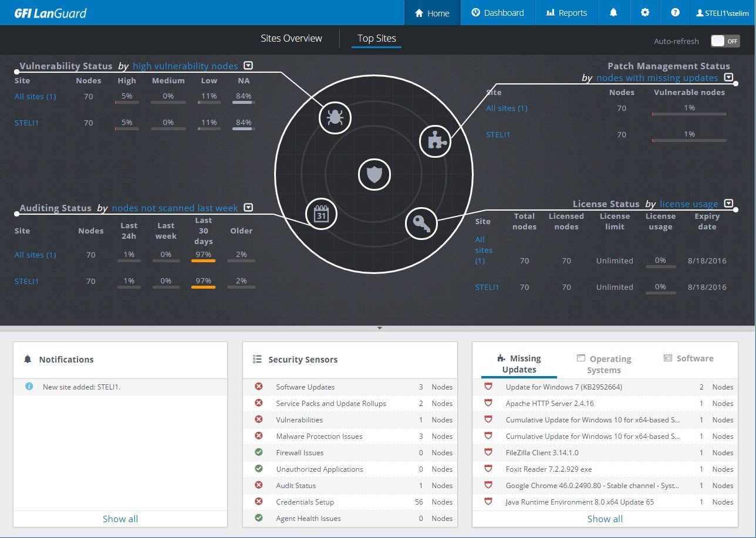Click the STELI1 link in Vulnerability Status
This screenshot has height=538, width=756.
(26, 123)
